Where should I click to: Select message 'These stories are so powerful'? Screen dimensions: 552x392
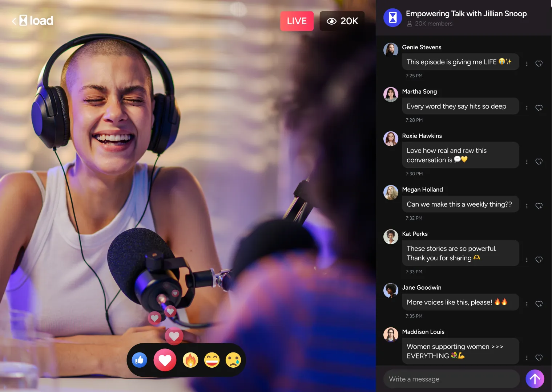pyautogui.click(x=460, y=253)
